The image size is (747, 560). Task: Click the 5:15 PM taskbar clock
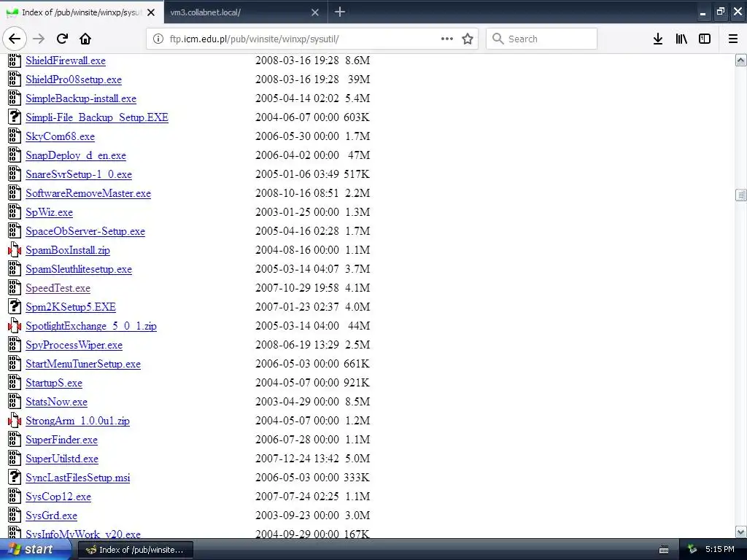720,549
